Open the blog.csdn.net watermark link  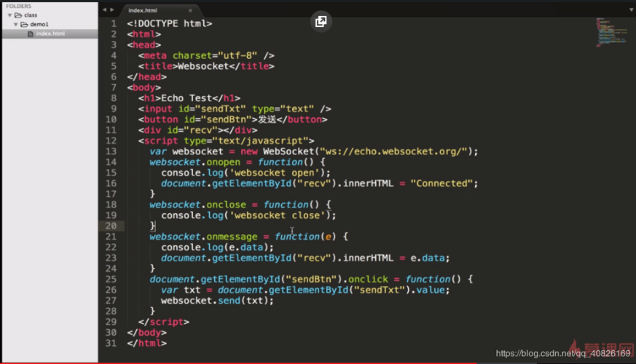click(x=562, y=352)
